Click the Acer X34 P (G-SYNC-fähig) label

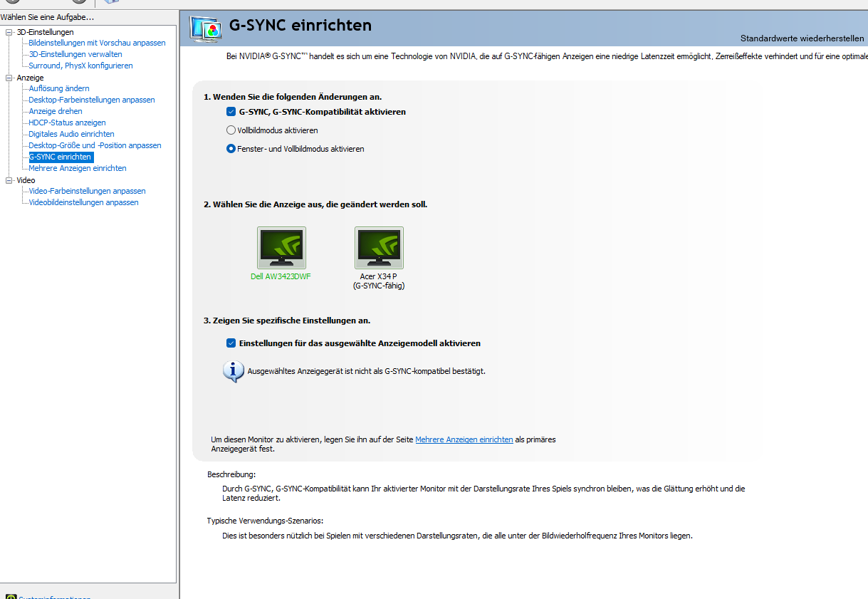coord(379,281)
